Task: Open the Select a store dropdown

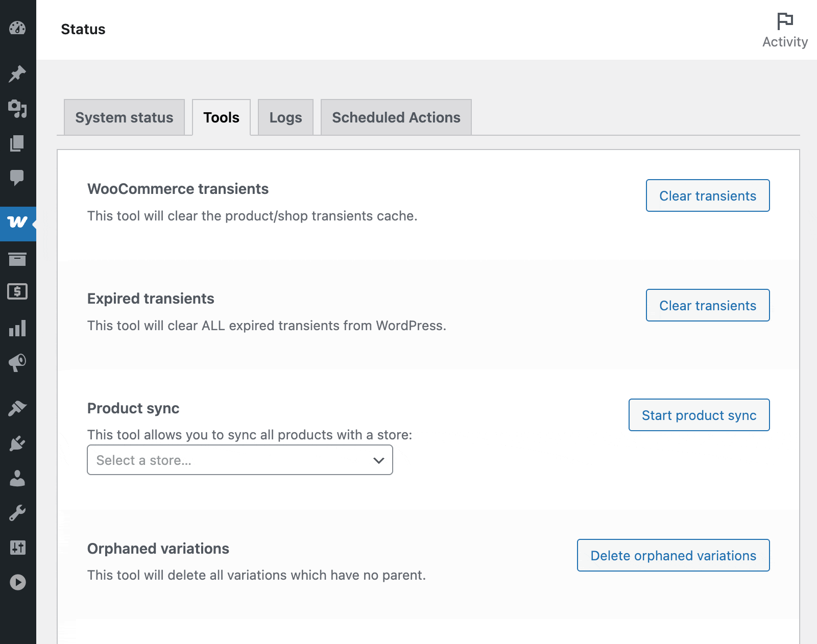Action: pos(240,460)
